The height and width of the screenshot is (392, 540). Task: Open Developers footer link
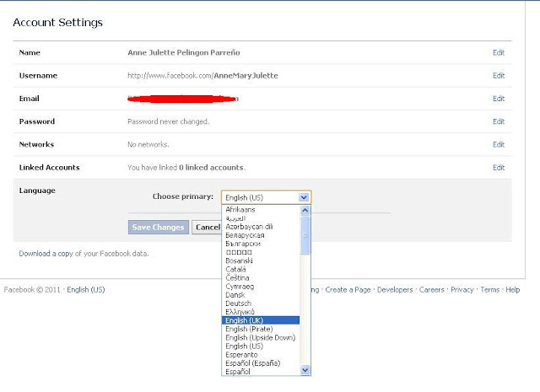tap(395, 290)
